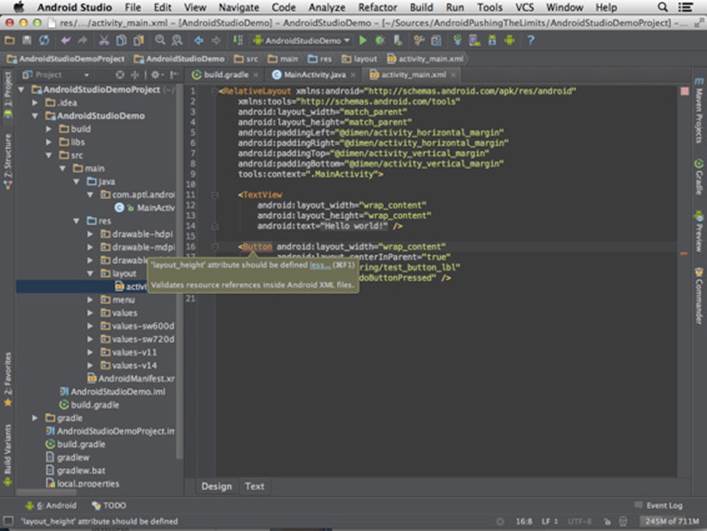Image resolution: width=707 pixels, height=531 pixels.
Task: Collapse the src folder
Action: pos(49,156)
